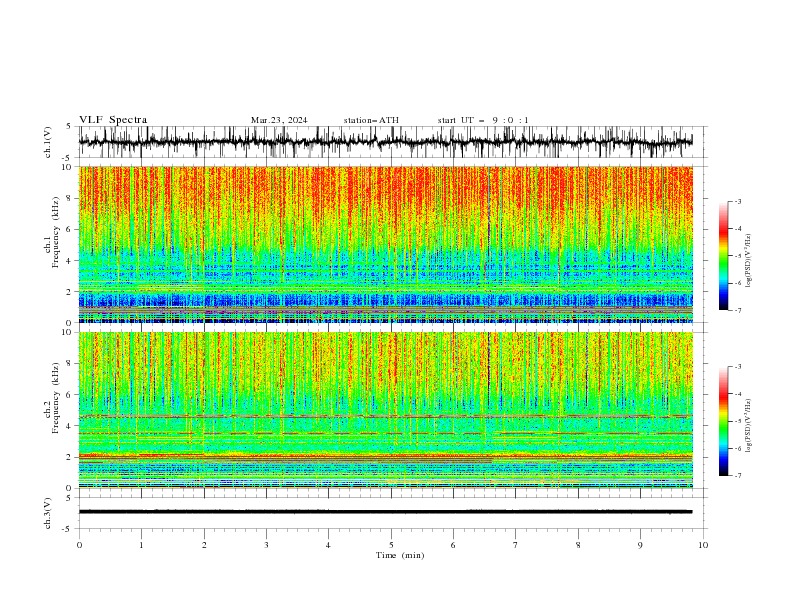Select the "start UT = 9 :0 :1" text

[x=483, y=120]
